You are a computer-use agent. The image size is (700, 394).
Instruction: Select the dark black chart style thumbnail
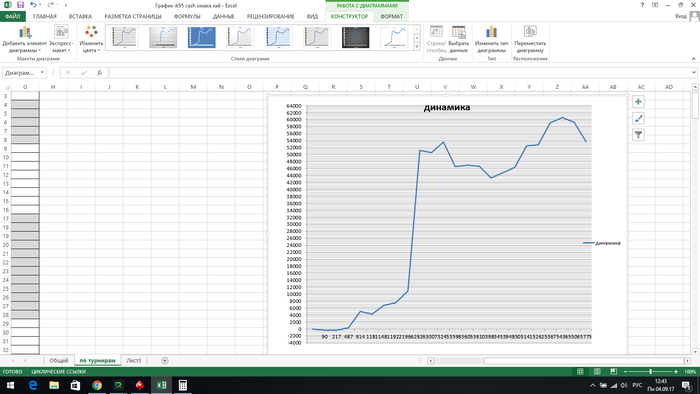355,37
